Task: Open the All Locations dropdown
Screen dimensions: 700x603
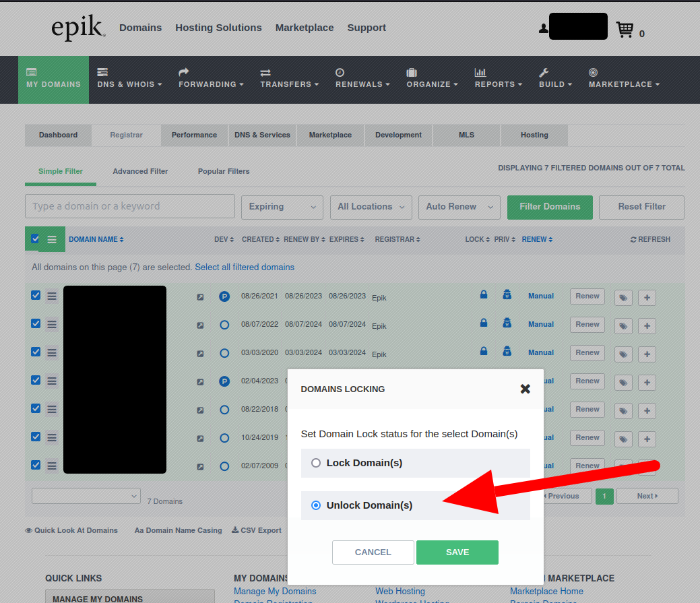Action: tap(371, 207)
